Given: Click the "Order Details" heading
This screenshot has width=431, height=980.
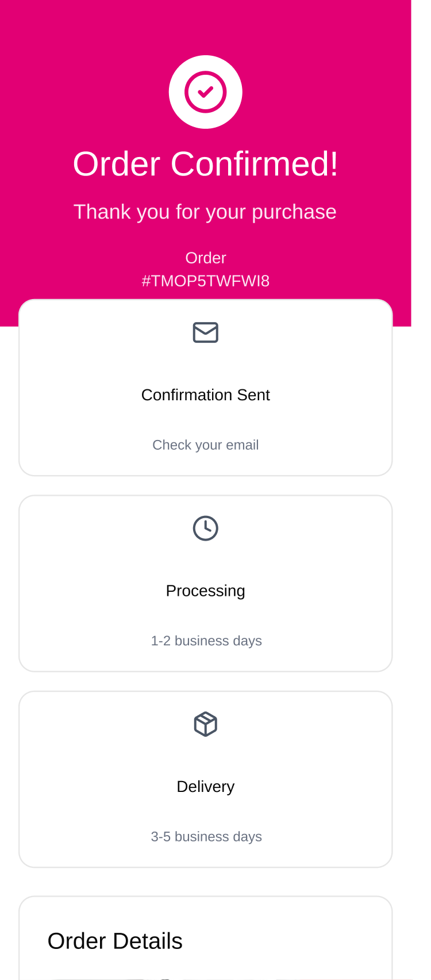Looking at the screenshot, I should (115, 941).
